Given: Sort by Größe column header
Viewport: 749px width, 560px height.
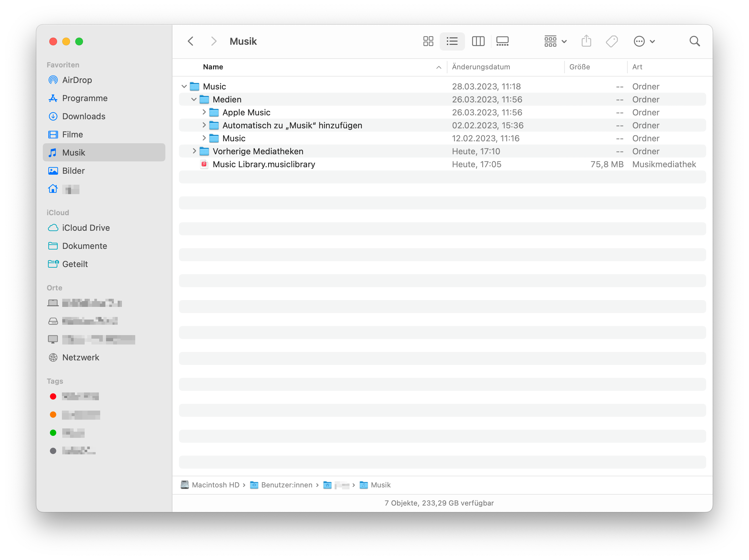Looking at the screenshot, I should pyautogui.click(x=579, y=67).
